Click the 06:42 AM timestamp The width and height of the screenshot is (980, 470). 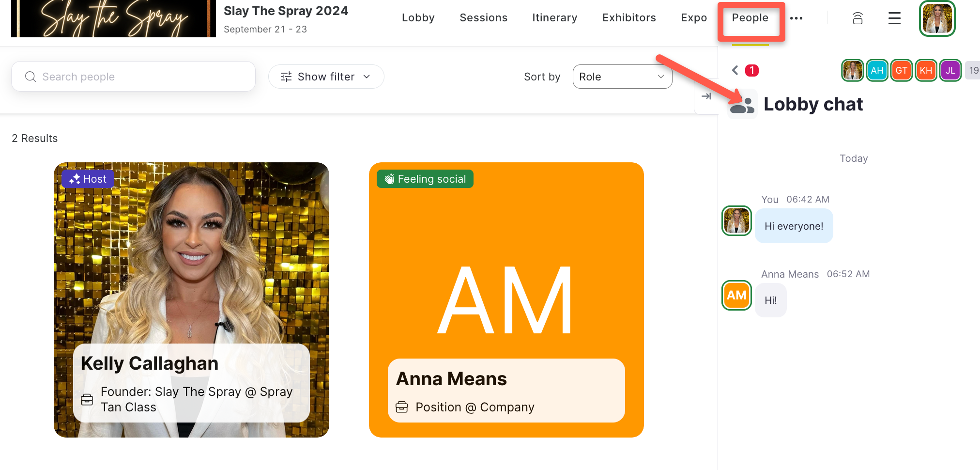808,200
